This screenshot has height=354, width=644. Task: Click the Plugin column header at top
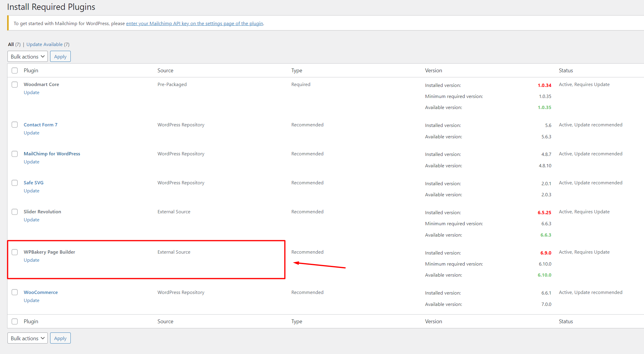[31, 71]
